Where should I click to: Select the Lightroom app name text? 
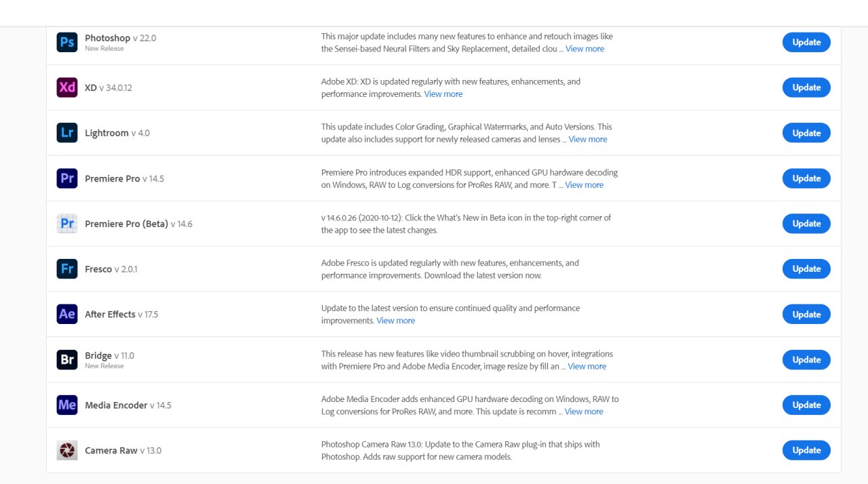[x=106, y=133]
